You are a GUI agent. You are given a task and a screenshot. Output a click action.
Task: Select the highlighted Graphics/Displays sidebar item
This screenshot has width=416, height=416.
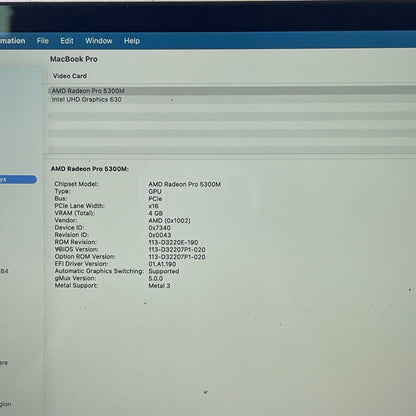(18, 180)
